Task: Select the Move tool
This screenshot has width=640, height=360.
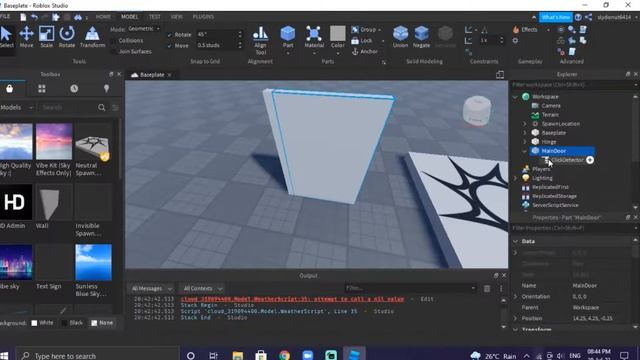Action: [27, 37]
